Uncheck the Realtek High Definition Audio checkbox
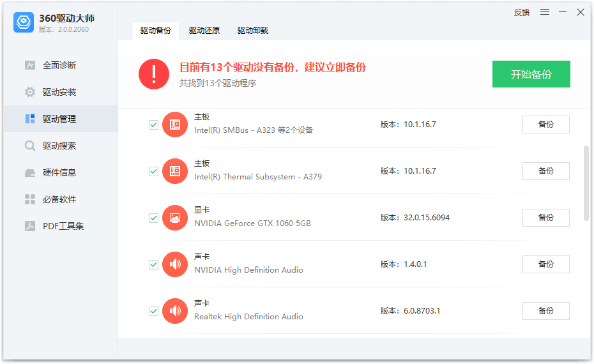594x364 pixels. click(153, 311)
